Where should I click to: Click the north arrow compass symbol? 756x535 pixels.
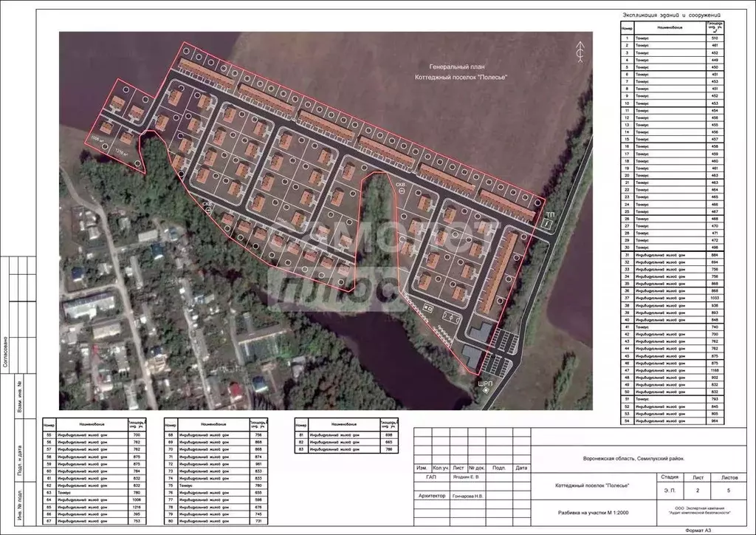580,50
